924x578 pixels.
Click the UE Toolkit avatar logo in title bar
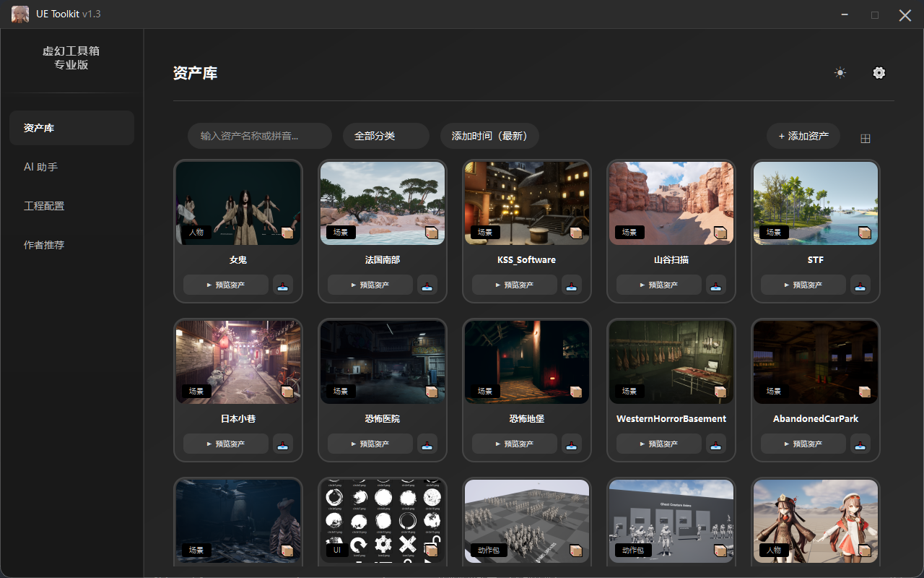click(20, 14)
